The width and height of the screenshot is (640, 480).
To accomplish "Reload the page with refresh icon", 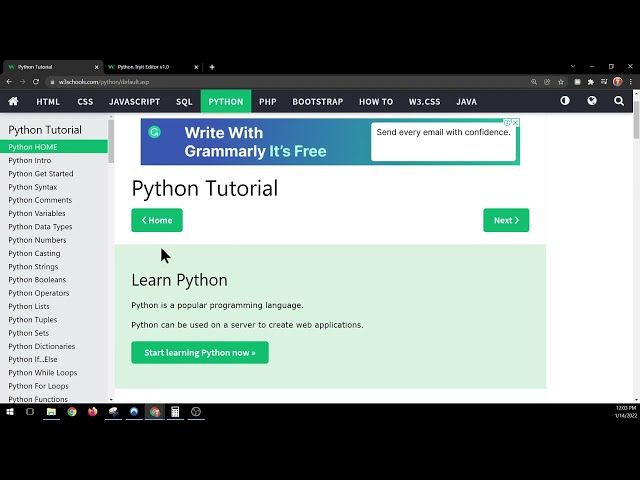I will (36, 82).
